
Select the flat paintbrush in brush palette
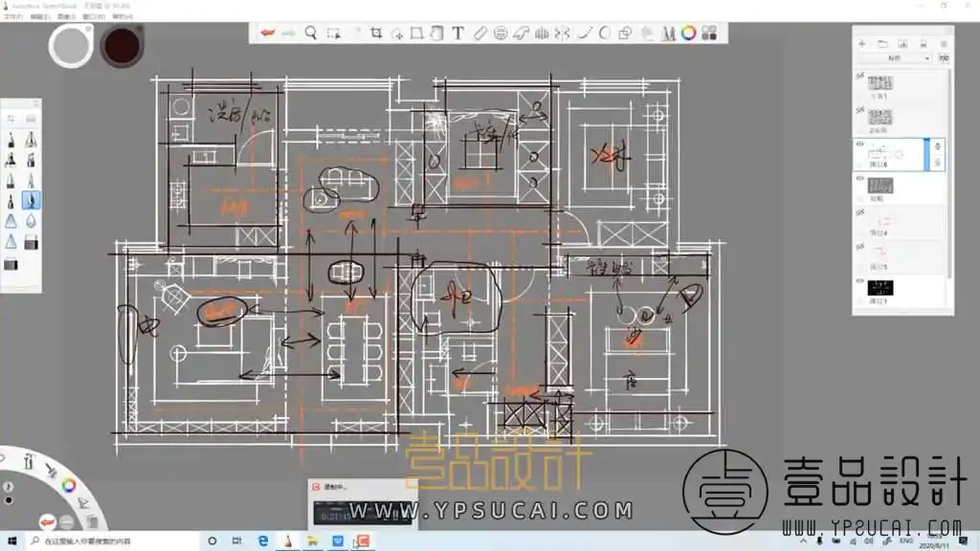32,161
